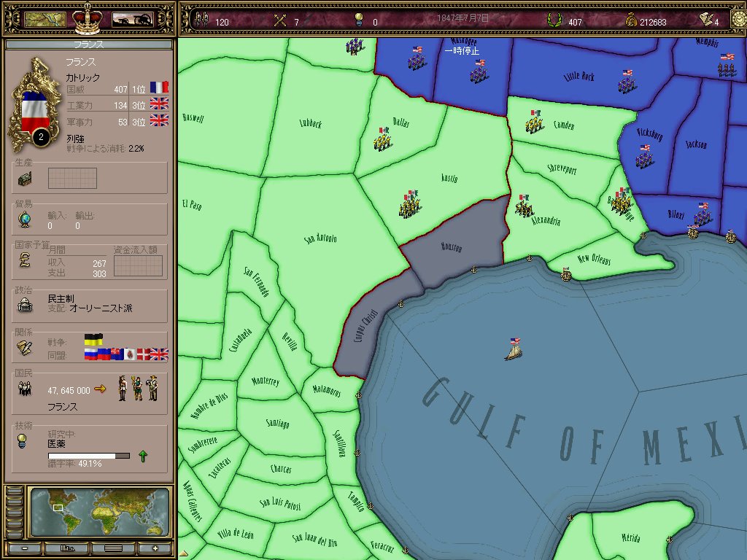Click the crossed swords leadership icon
The image size is (747, 560).
280,20
